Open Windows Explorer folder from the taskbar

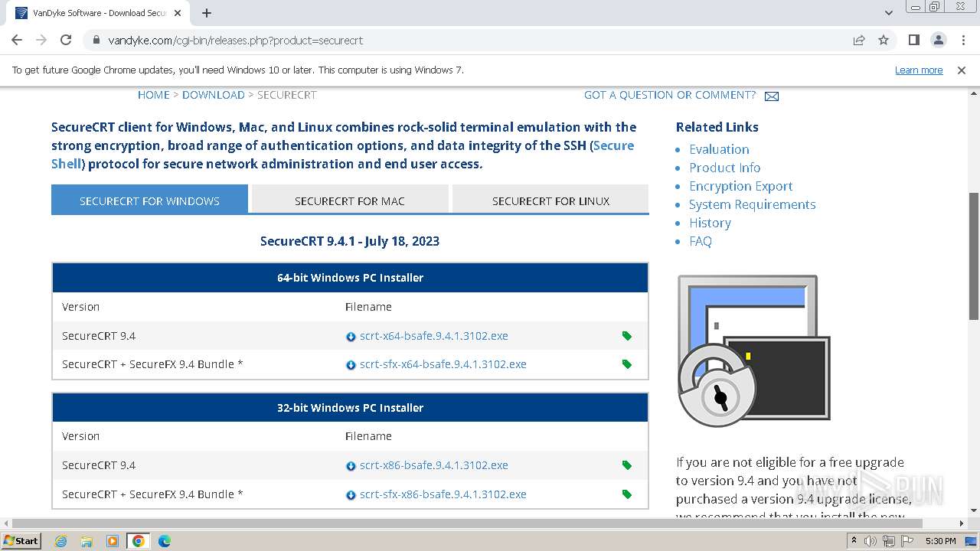(87, 541)
